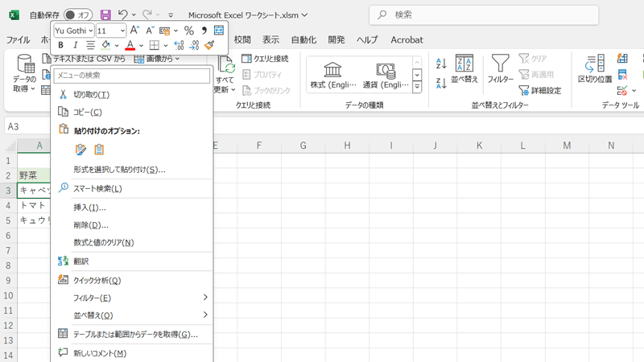Click Decrease Font Size icon in mini toolbar

pyautogui.click(x=150, y=30)
